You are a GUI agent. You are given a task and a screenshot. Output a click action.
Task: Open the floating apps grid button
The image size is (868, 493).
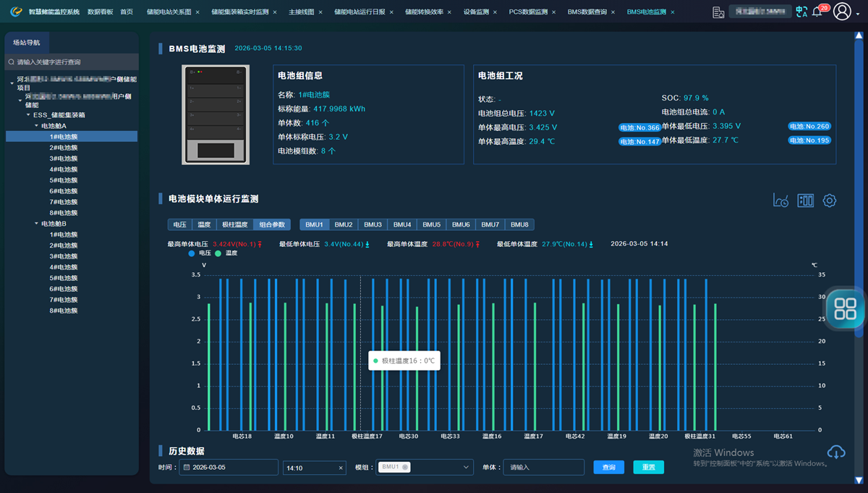[845, 308]
